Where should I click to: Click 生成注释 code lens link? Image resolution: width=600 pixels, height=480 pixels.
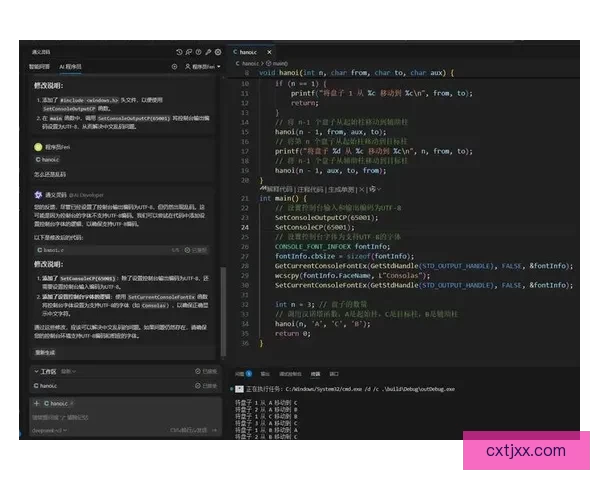tap(341, 188)
